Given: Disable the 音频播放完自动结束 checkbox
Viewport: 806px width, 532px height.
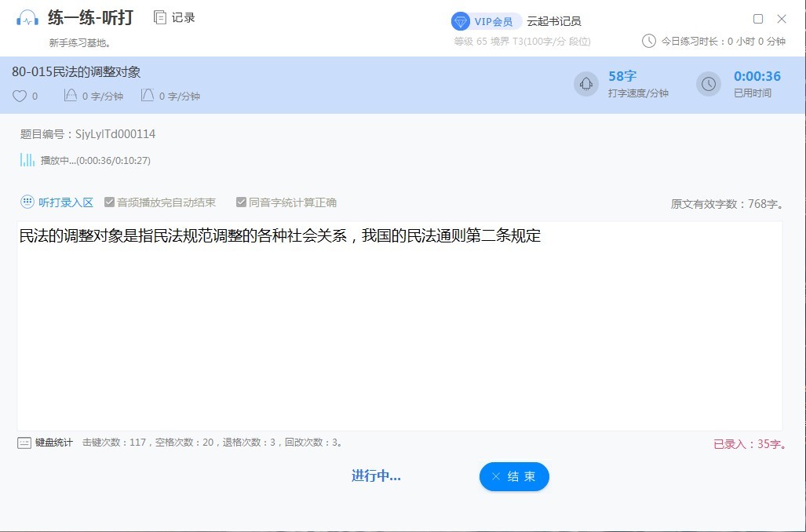Looking at the screenshot, I should coord(108,201).
